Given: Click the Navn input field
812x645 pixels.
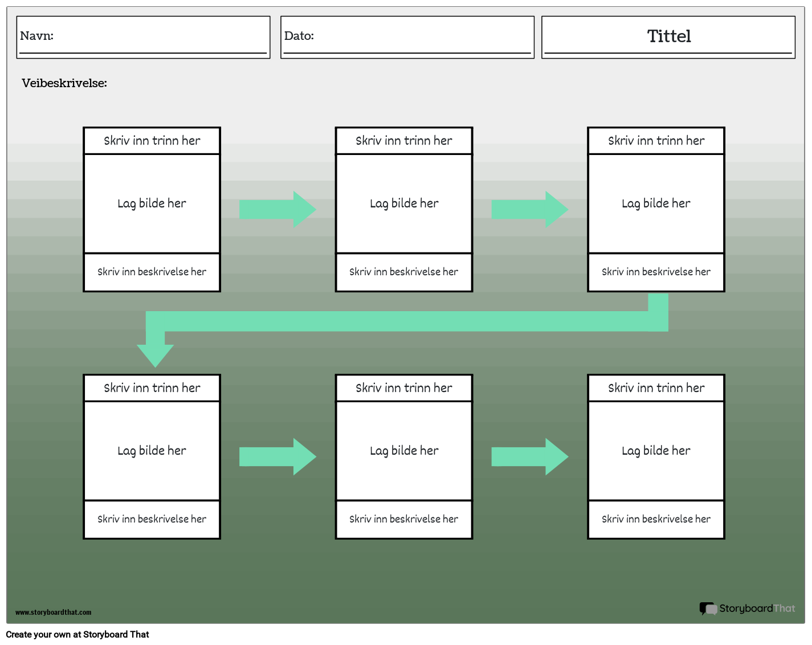Looking at the screenshot, I should 142,36.
